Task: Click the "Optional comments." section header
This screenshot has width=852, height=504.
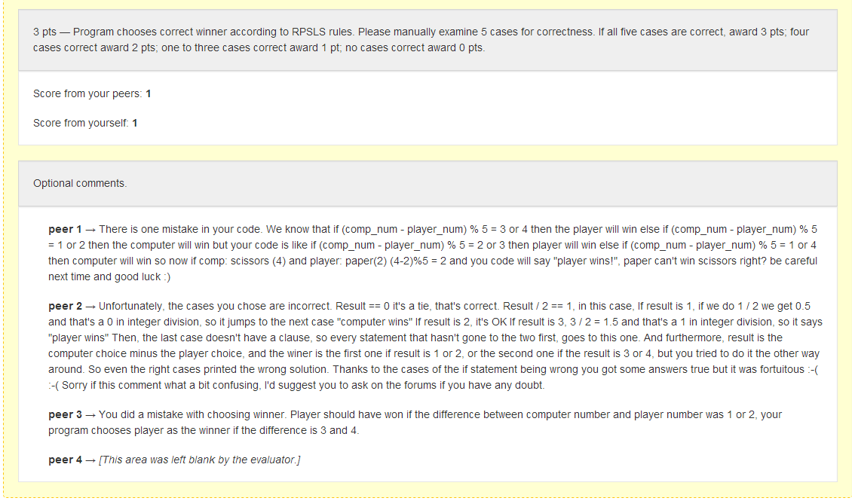Action: [x=80, y=183]
